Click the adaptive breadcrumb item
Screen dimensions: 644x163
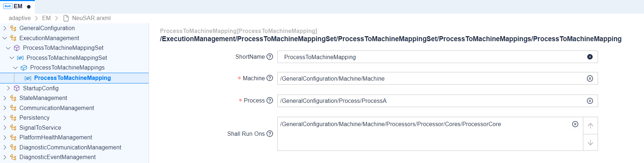pos(20,18)
